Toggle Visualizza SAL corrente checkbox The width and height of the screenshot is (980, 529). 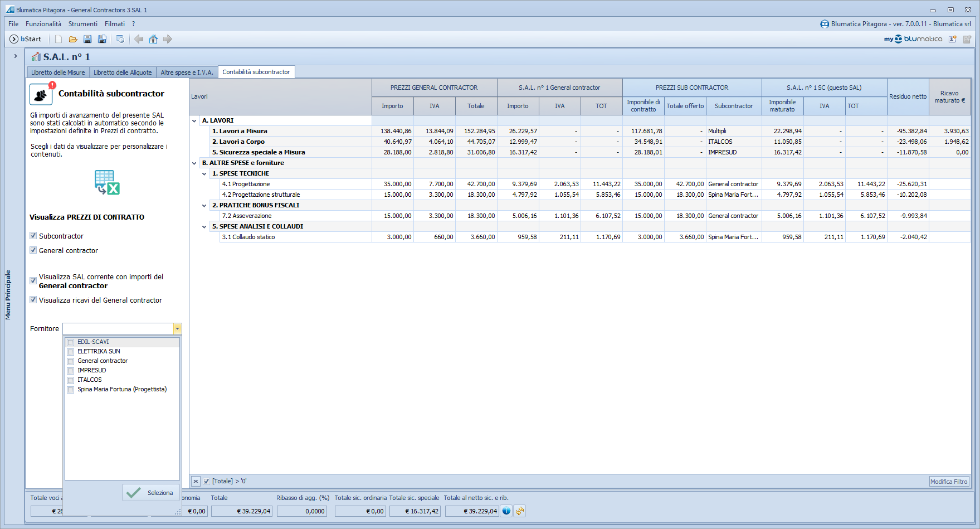pyautogui.click(x=33, y=280)
